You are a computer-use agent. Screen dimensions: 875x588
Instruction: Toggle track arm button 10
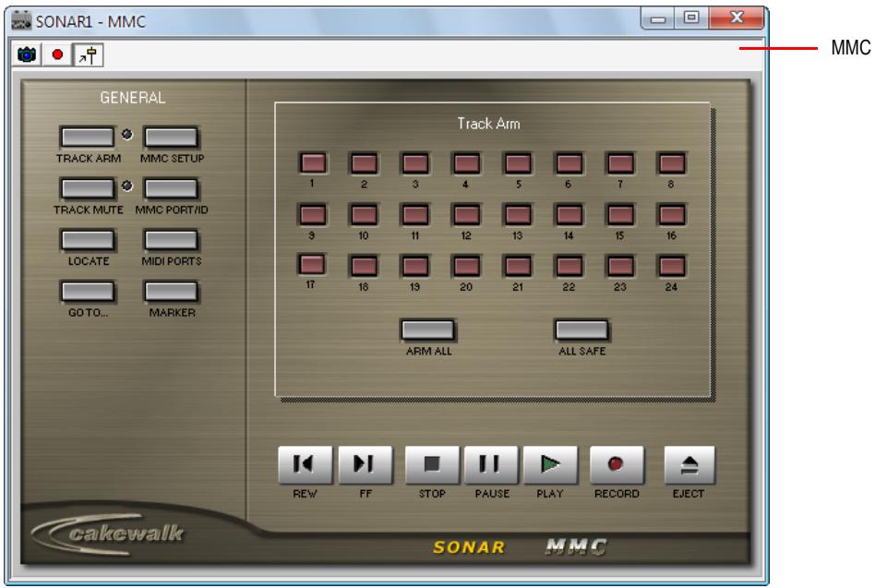point(364,215)
